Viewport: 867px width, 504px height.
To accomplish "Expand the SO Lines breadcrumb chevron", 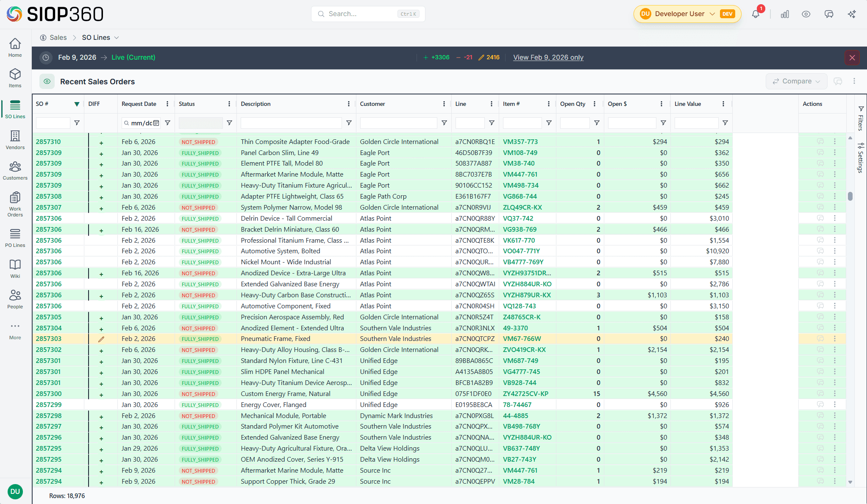I will (117, 38).
